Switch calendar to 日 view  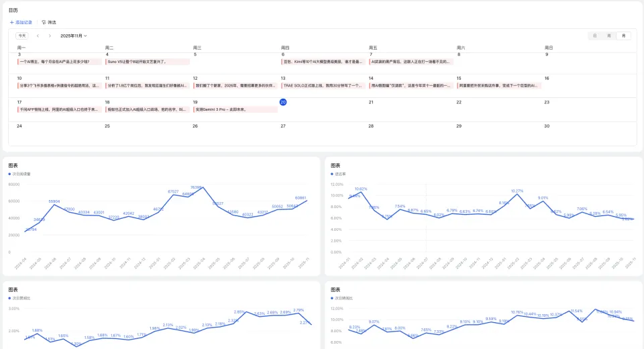594,36
